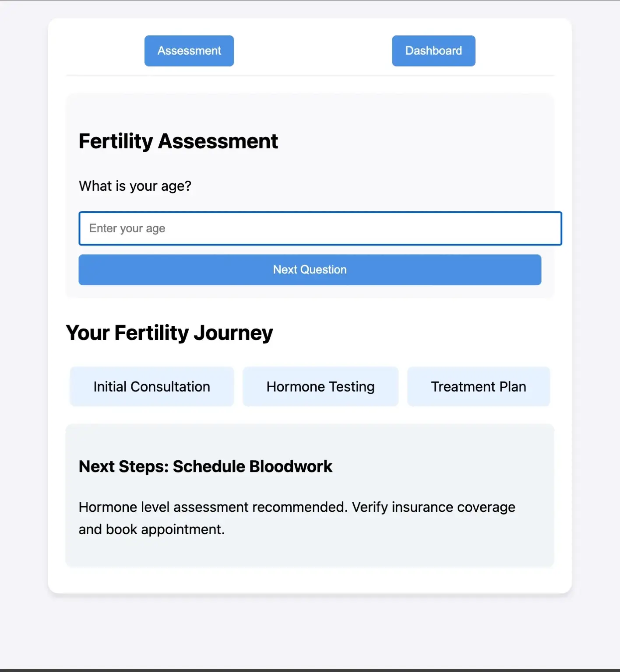Click the word Fertility in Fertility Assessment
Screen dimensions: 620x672
[116, 141]
